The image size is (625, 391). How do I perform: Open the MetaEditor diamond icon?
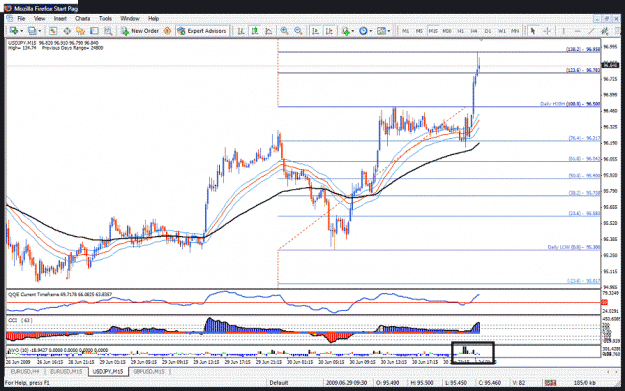tap(167, 31)
